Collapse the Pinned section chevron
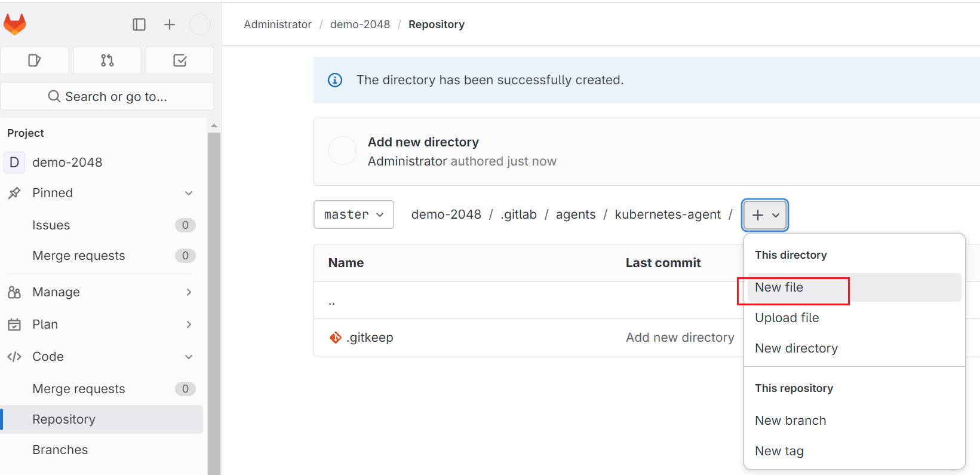The image size is (980, 475). click(189, 193)
